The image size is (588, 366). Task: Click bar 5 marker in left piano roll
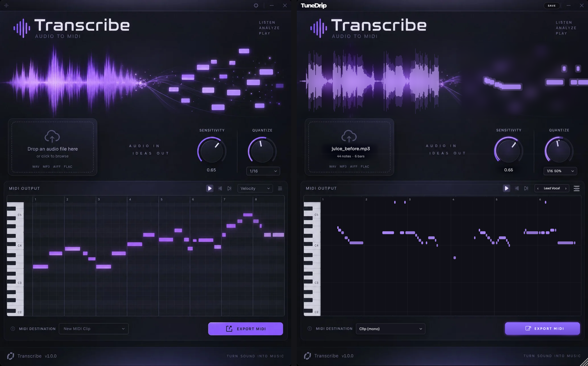tap(162, 200)
